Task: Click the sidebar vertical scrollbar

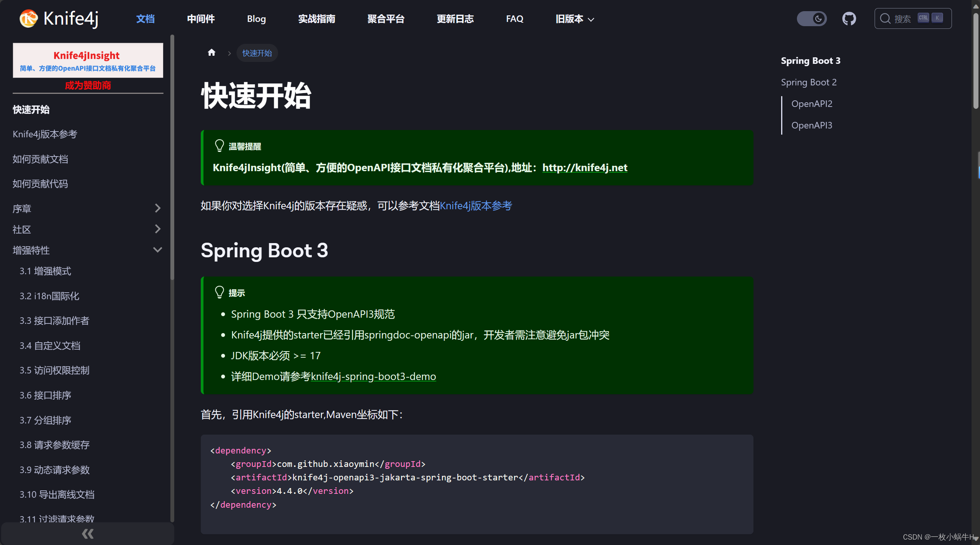Action: [x=172, y=157]
